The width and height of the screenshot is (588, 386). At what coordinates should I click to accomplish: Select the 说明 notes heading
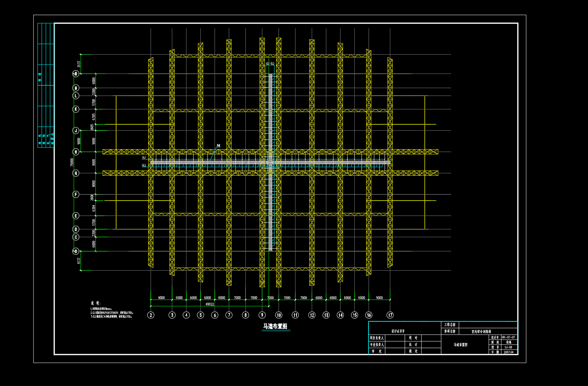[95, 303]
